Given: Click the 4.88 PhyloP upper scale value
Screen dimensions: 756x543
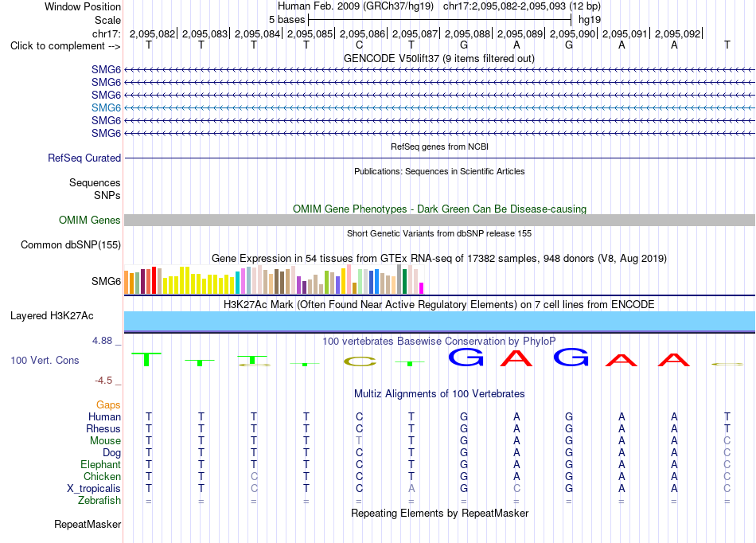Looking at the screenshot, I should 102,341.
